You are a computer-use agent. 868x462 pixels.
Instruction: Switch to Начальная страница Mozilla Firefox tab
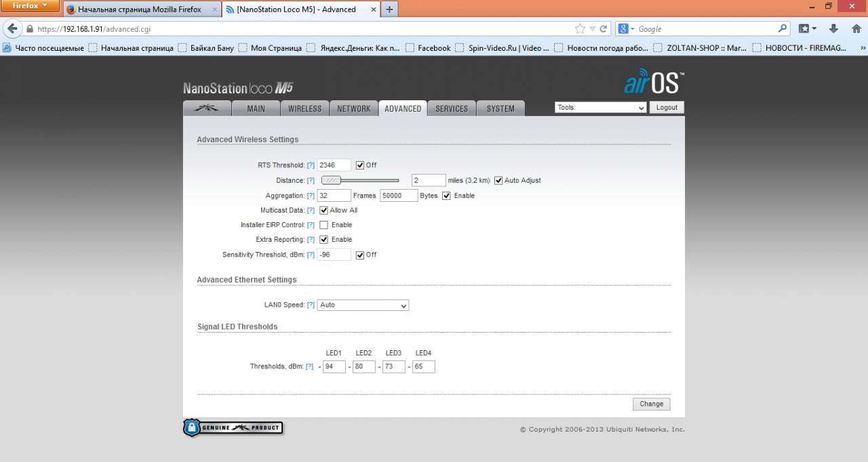(142, 9)
